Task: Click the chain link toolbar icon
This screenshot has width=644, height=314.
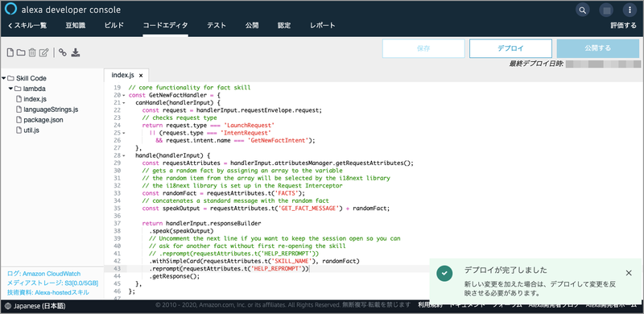Action: point(63,52)
